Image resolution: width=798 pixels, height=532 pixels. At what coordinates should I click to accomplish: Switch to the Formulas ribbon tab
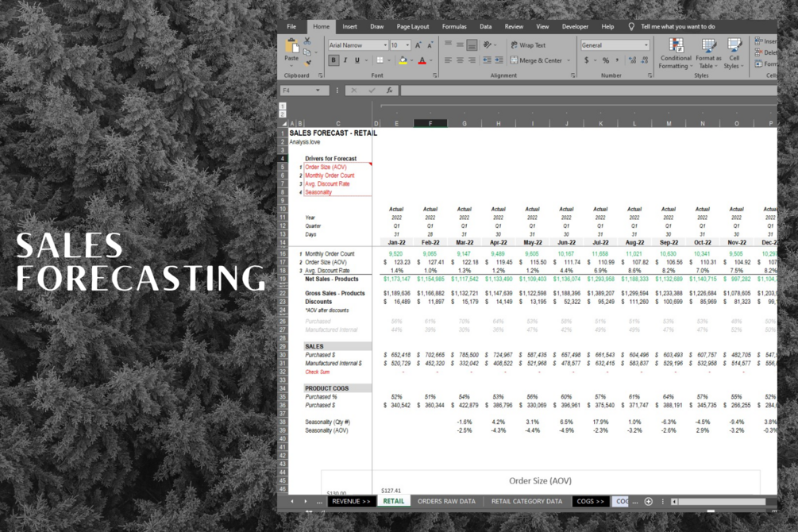[x=454, y=26]
